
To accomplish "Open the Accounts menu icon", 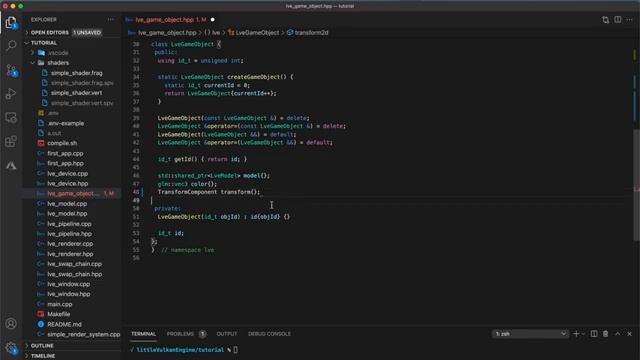I will [x=11, y=324].
